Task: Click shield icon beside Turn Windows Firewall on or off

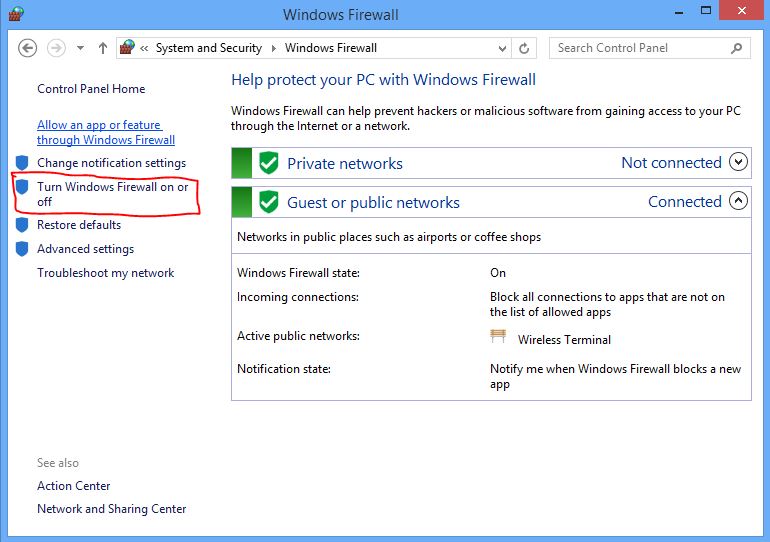Action: (22, 187)
